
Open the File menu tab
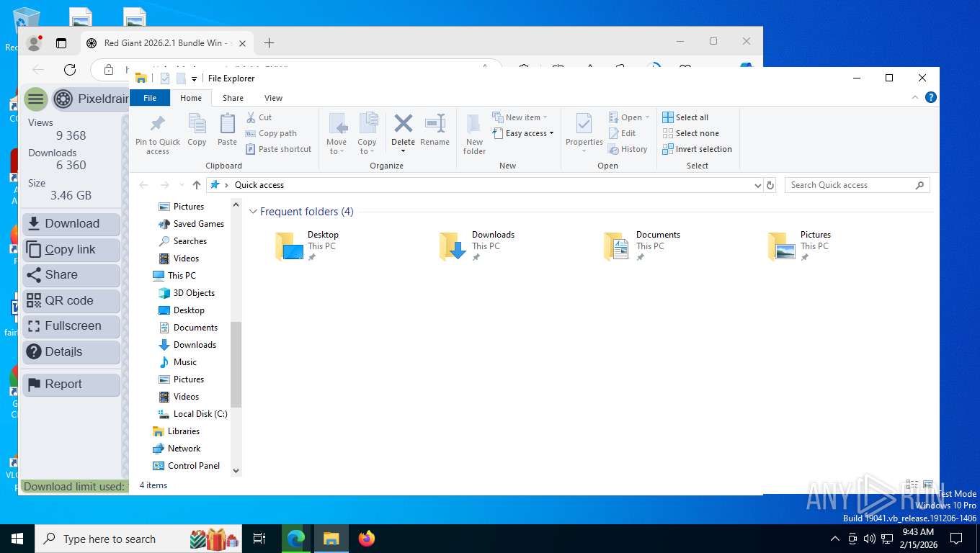(150, 98)
